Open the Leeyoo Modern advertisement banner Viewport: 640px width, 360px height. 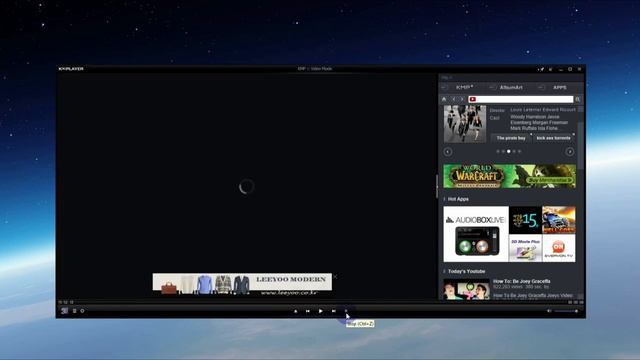[x=242, y=284]
